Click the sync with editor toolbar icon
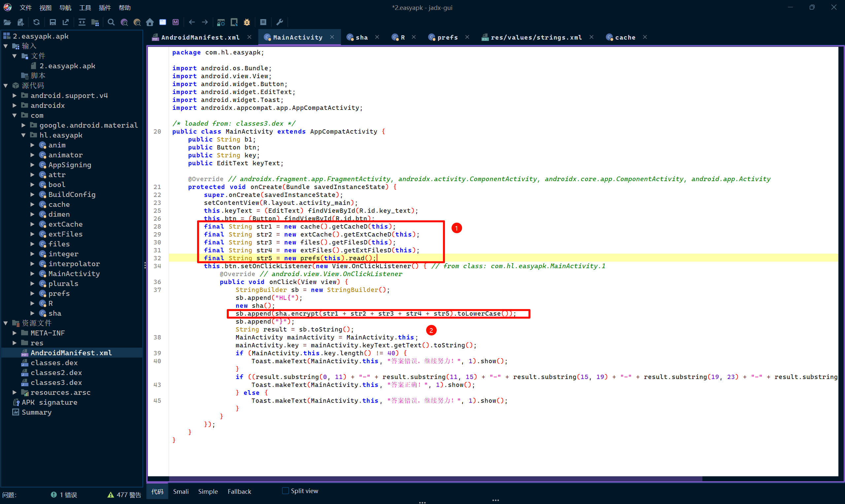This screenshot has width=845, height=504. [x=82, y=22]
